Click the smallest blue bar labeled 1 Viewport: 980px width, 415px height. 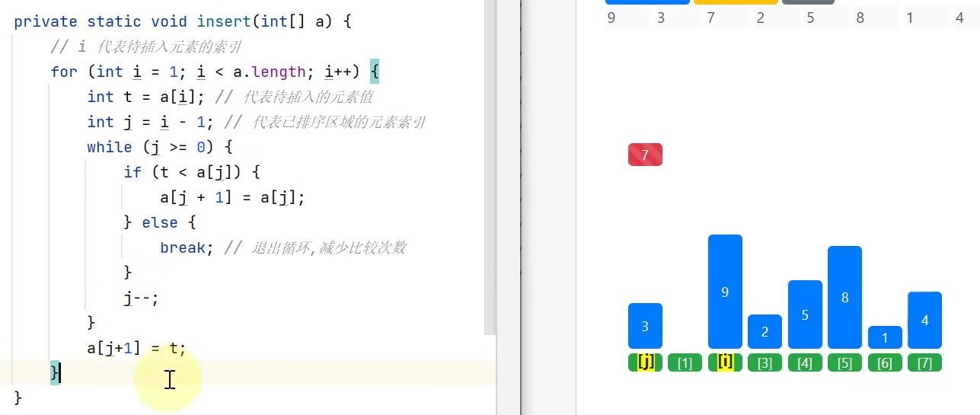pos(885,337)
